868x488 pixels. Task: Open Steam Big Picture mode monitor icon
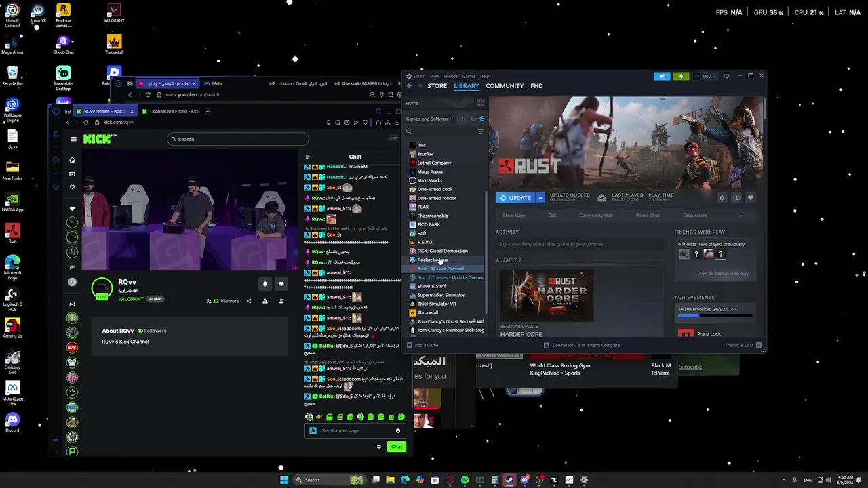tap(726, 76)
